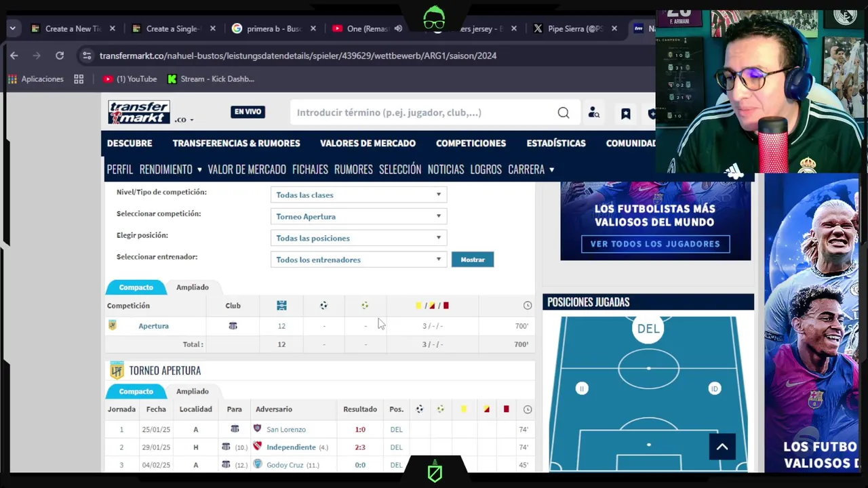Click the browser address bar URL
This screenshot has width=868, height=488.
[298, 56]
